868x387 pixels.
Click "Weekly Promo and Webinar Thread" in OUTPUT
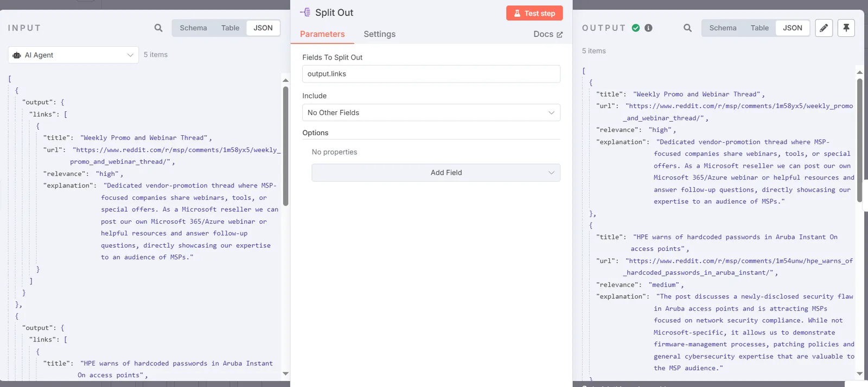tap(699, 94)
